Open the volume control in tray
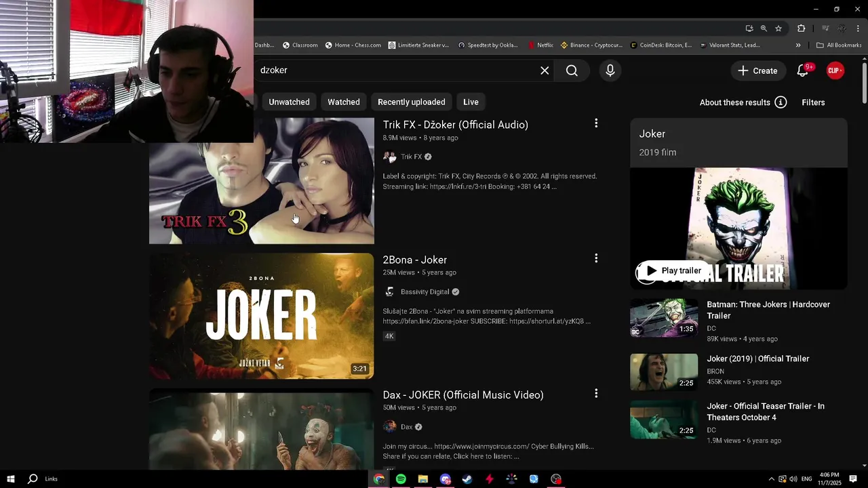This screenshot has width=868, height=488. [793, 479]
